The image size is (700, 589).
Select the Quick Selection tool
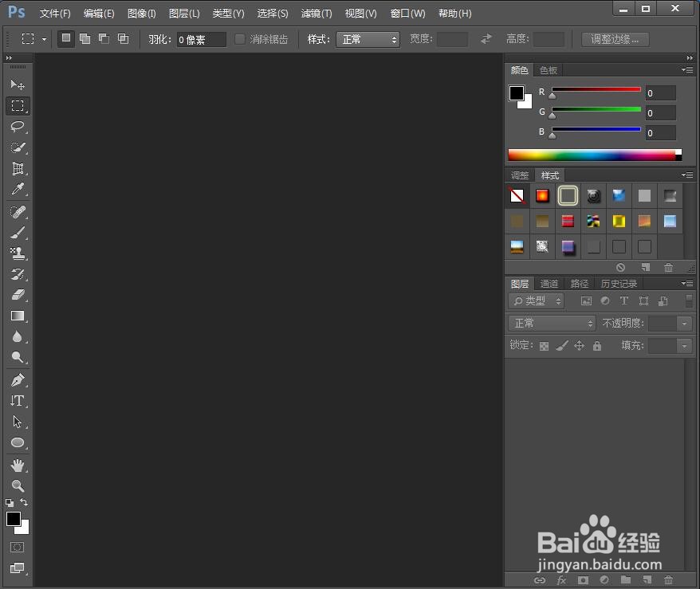(18, 147)
